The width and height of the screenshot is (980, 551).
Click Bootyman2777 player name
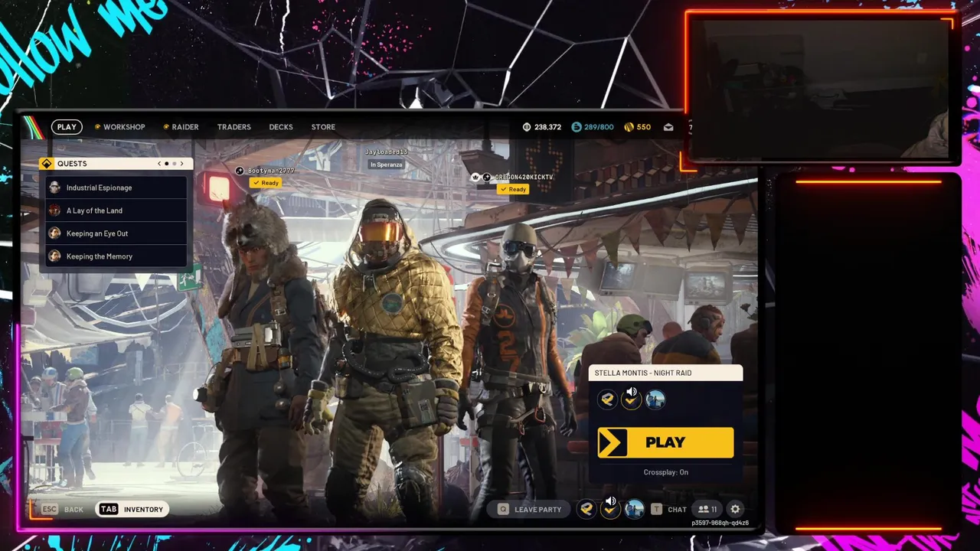click(271, 171)
